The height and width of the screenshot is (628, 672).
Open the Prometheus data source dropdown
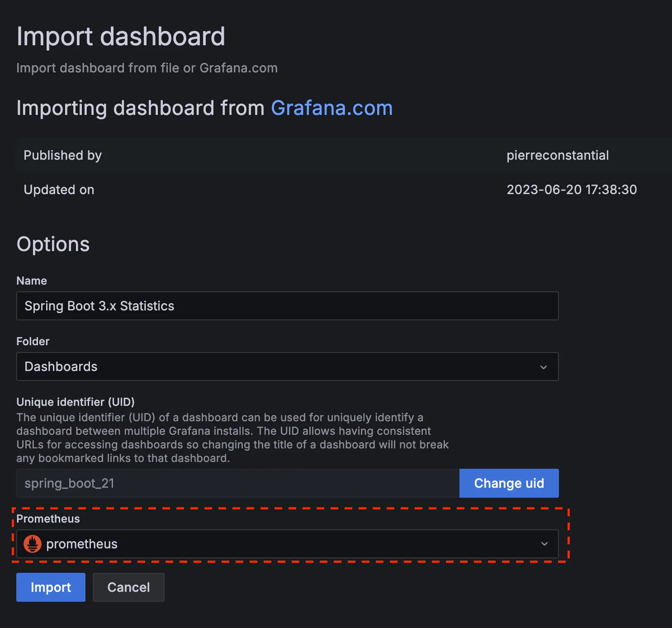coord(288,544)
